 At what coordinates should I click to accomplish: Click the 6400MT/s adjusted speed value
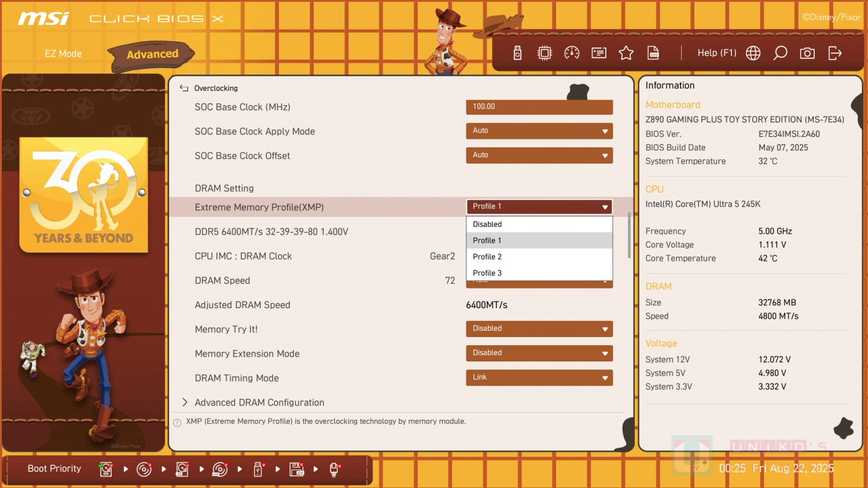pyautogui.click(x=487, y=305)
